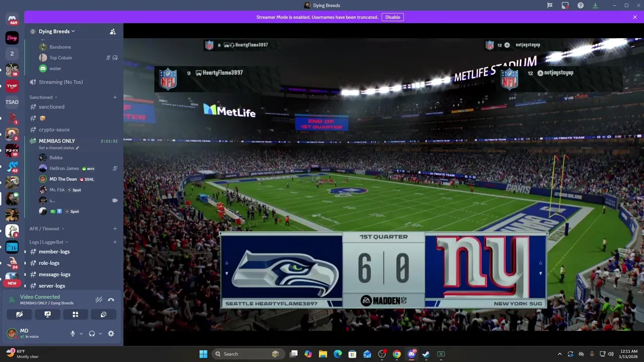Open Discord direct messages home icon

(12, 19)
